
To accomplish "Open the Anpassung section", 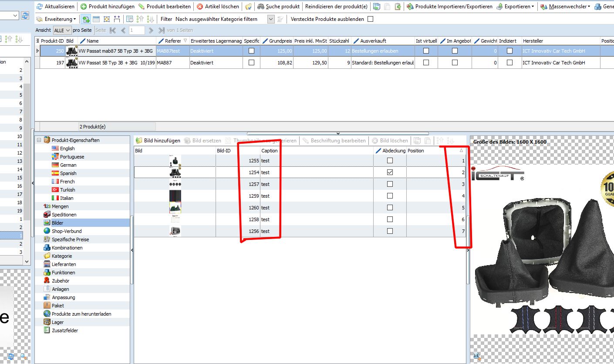I will (59, 297).
